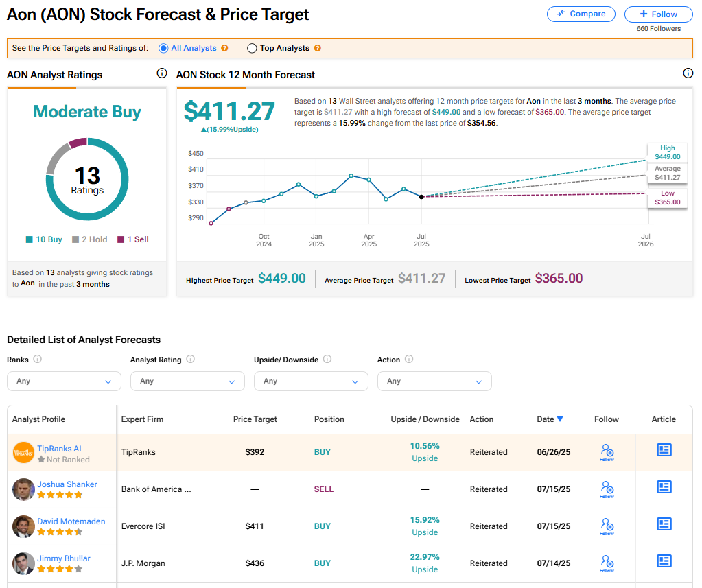Follow analyst Jimmy Bhullar icon
The width and height of the screenshot is (702, 588).
[x=607, y=563]
